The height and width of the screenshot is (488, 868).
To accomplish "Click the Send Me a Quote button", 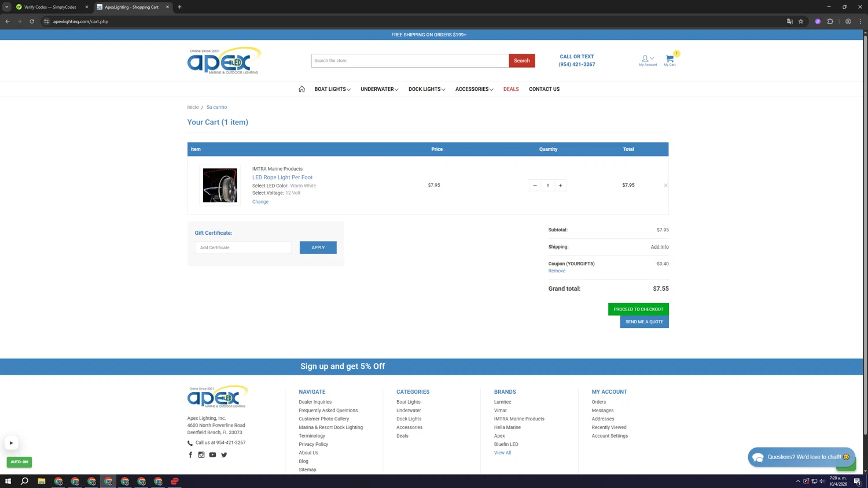I will pyautogui.click(x=644, y=322).
